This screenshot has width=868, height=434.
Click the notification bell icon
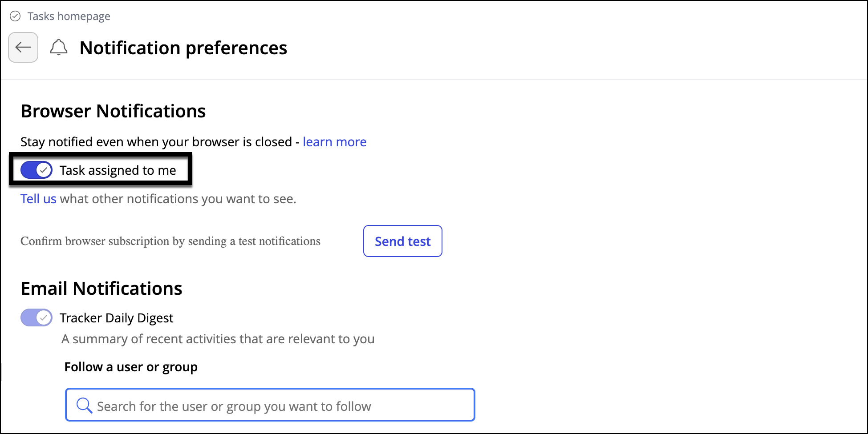coord(59,47)
